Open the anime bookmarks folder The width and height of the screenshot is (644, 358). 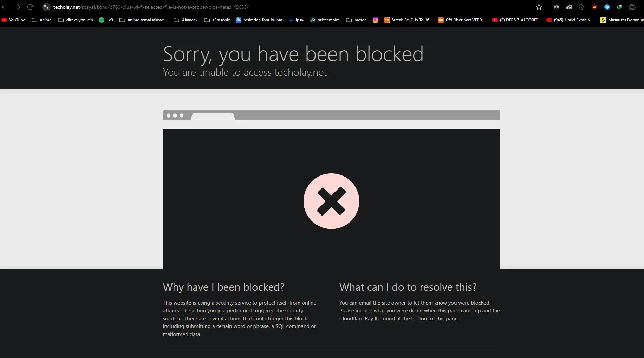tap(42, 20)
